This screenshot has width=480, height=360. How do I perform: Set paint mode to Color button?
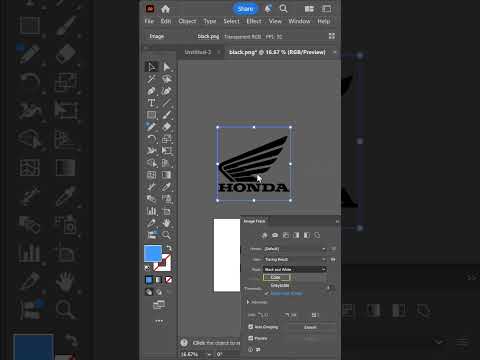(x=149, y=280)
